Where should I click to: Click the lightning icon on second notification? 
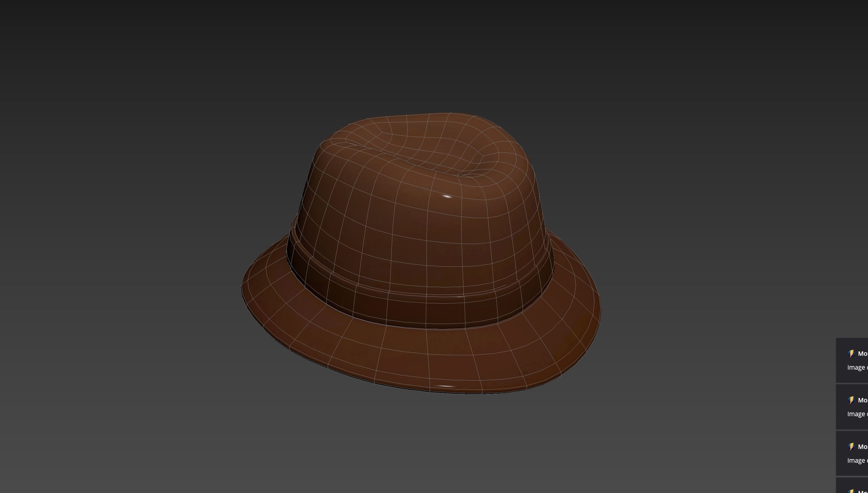(851, 400)
